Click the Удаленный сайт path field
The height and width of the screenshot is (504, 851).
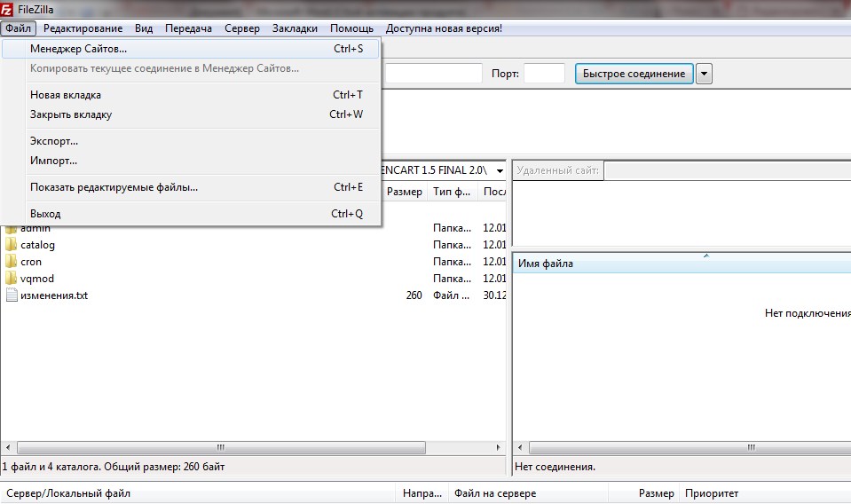click(x=728, y=171)
